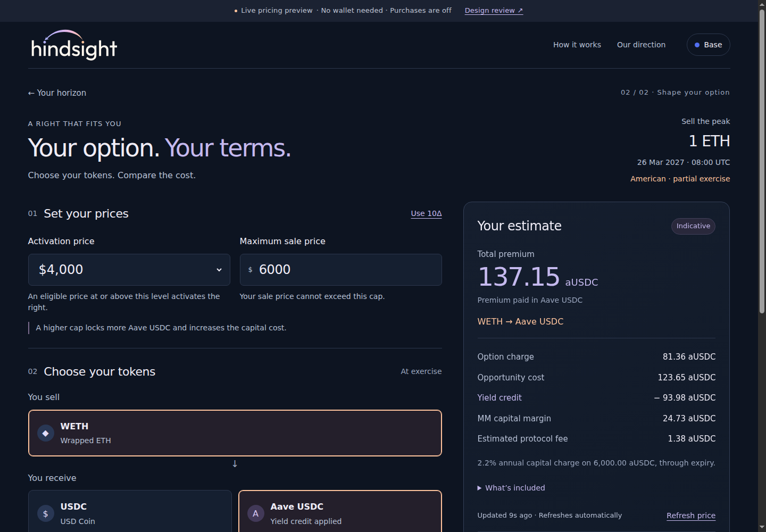Click the Option charge 81.36 aUSDC value
This screenshot has height=532, width=766.
tap(689, 356)
